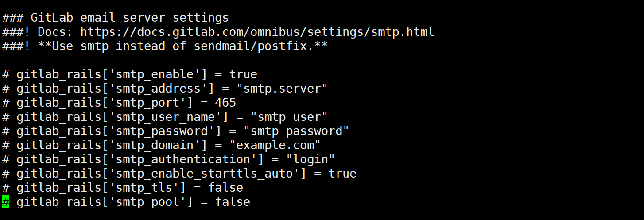Click the green cursor on the last line's hash
This screenshot has height=220, width=644.
[6, 202]
